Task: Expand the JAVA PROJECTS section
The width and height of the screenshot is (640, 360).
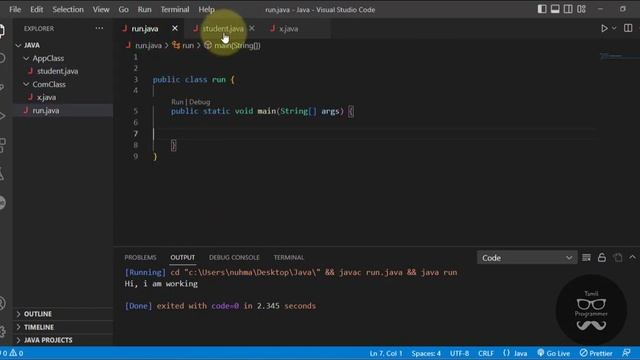Action: (48, 340)
